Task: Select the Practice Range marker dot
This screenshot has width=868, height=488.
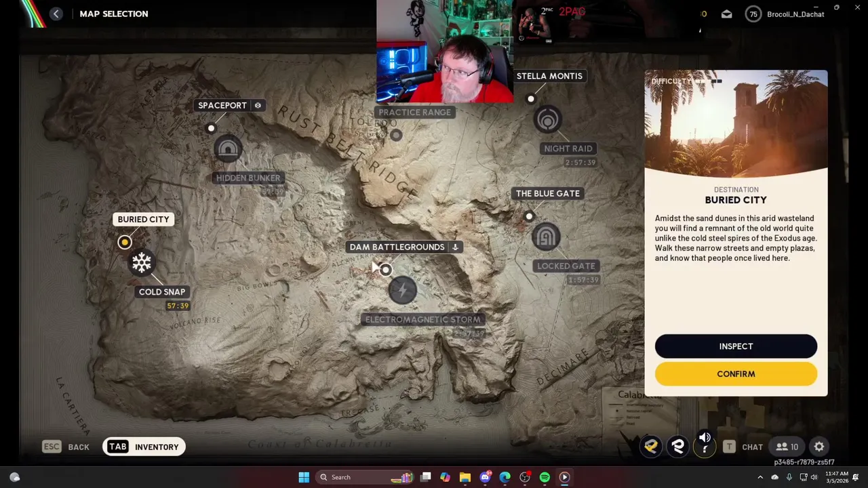Action: coord(396,135)
